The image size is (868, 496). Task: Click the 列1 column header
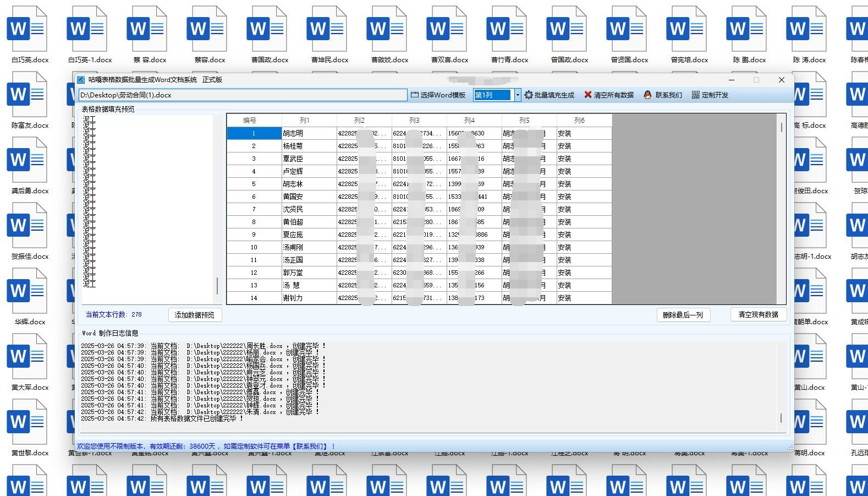point(309,121)
